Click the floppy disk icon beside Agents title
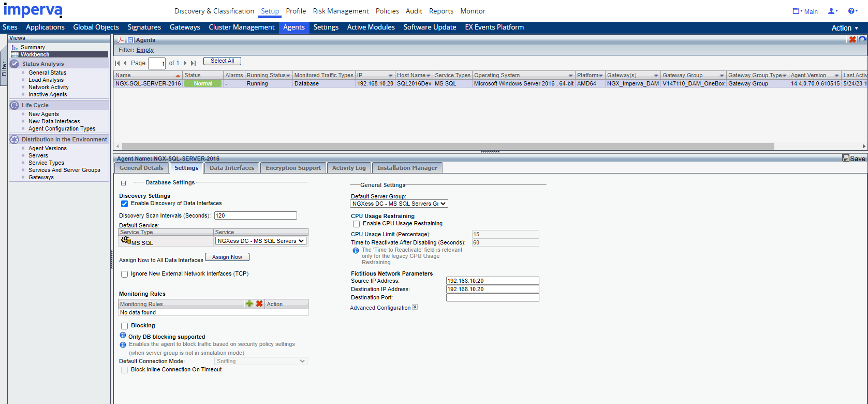Screen dimensions: 868x404 tap(130, 40)
